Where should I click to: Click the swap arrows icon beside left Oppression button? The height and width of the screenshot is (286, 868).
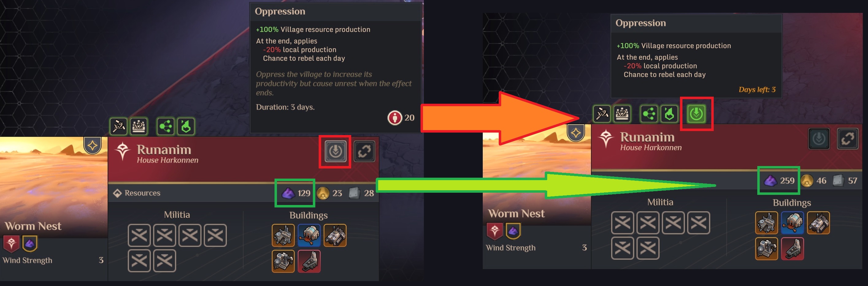pyautogui.click(x=364, y=151)
